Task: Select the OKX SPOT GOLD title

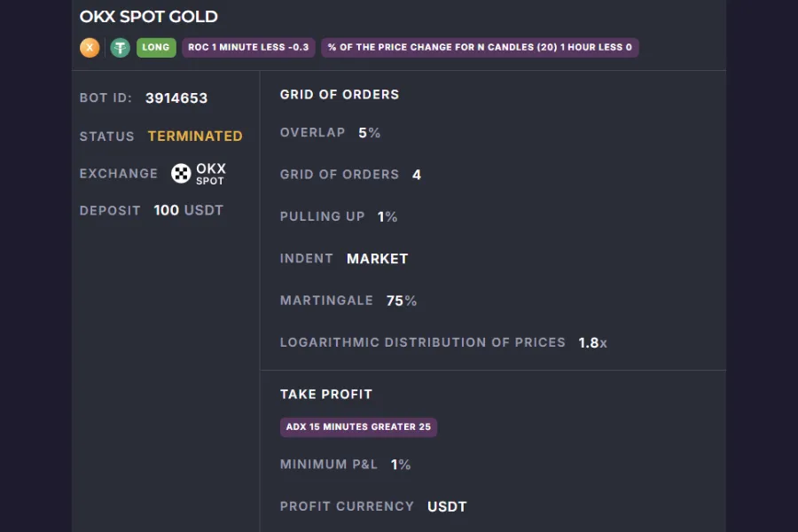Action: pos(148,16)
